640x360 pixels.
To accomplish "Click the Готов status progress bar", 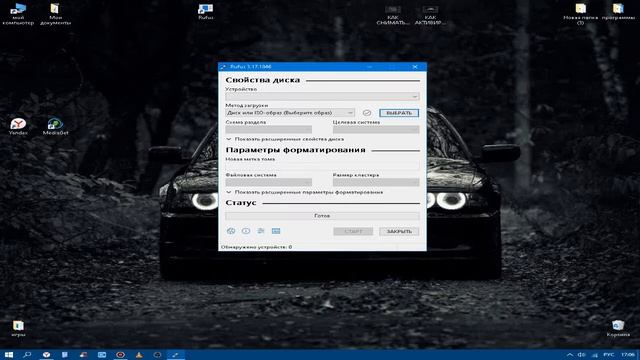I will click(322, 216).
